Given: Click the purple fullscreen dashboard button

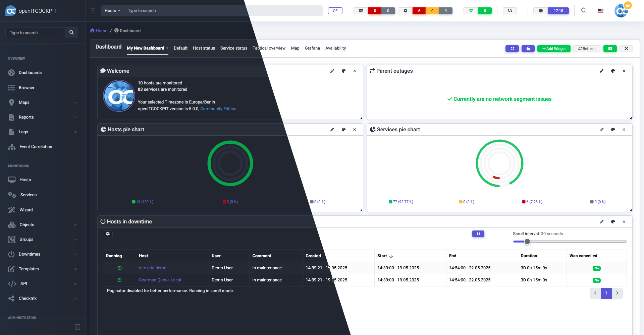Looking at the screenshot, I should point(512,49).
